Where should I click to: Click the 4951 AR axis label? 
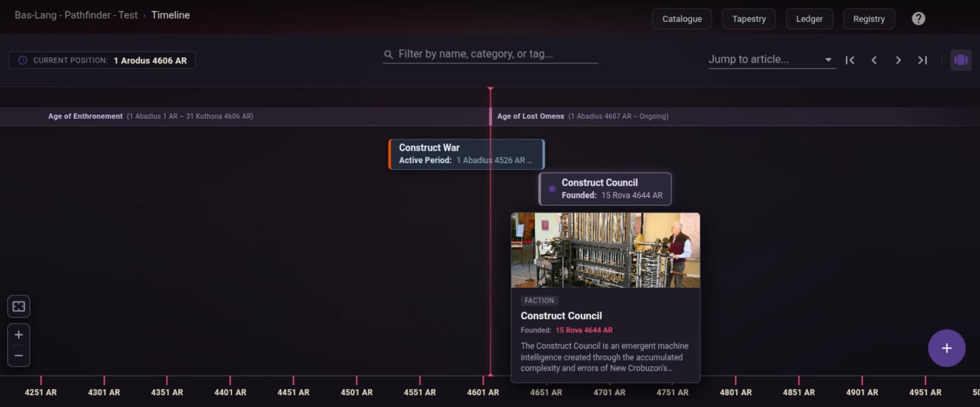[x=925, y=392]
